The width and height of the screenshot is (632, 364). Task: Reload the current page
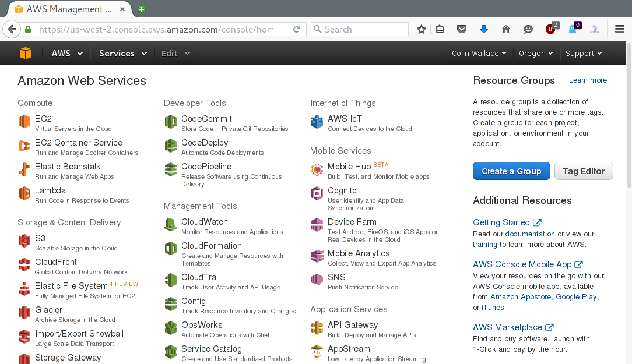(x=296, y=29)
